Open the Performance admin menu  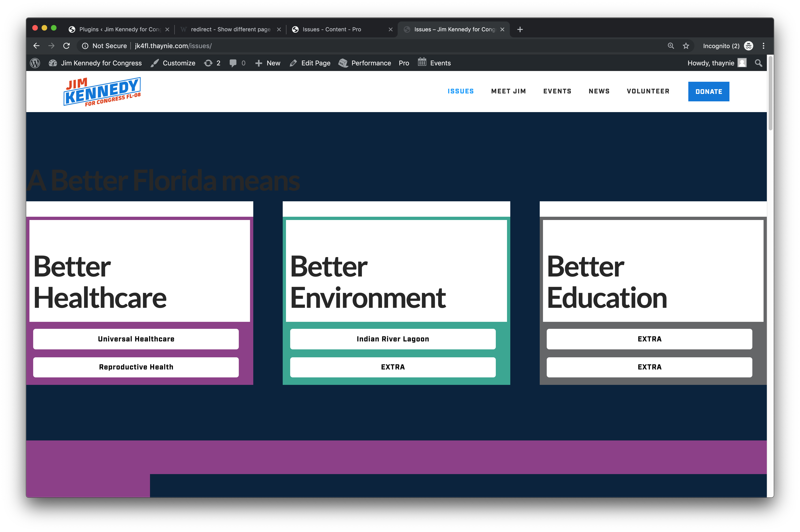[365, 63]
